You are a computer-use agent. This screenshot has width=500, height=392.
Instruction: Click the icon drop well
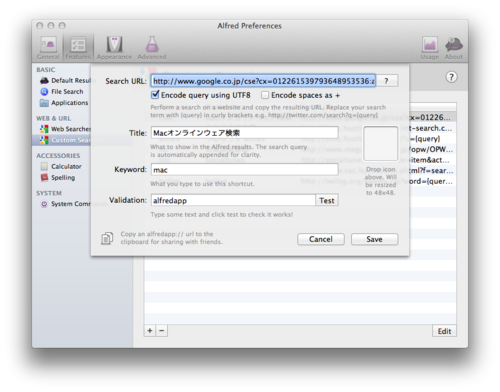click(380, 143)
